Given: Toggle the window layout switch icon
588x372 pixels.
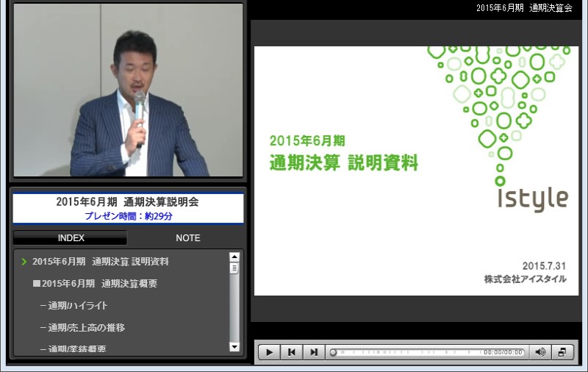Looking at the screenshot, I should coord(562,352).
